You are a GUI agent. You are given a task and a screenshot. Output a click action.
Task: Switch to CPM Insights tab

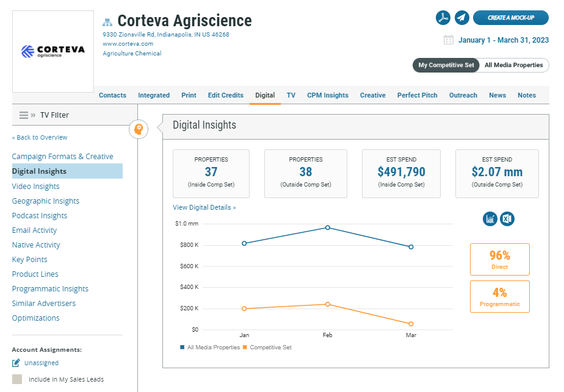328,95
